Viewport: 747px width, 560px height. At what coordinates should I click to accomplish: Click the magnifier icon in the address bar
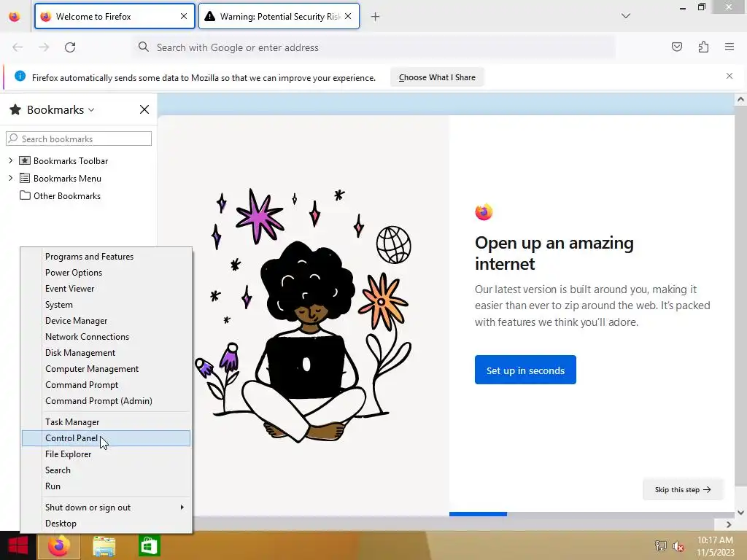pyautogui.click(x=144, y=47)
